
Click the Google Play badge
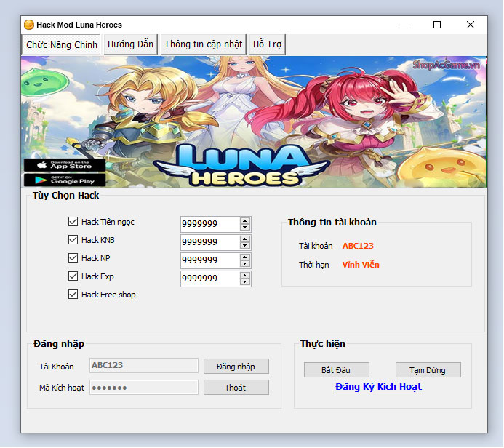click(65, 180)
